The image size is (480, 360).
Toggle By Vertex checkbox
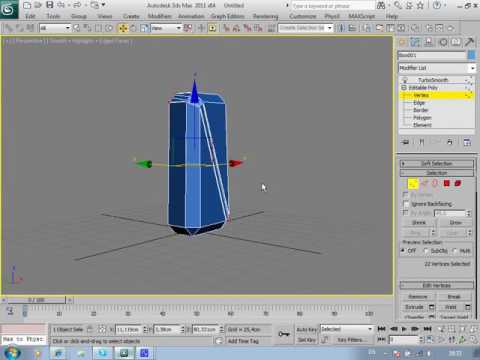pyautogui.click(x=406, y=195)
